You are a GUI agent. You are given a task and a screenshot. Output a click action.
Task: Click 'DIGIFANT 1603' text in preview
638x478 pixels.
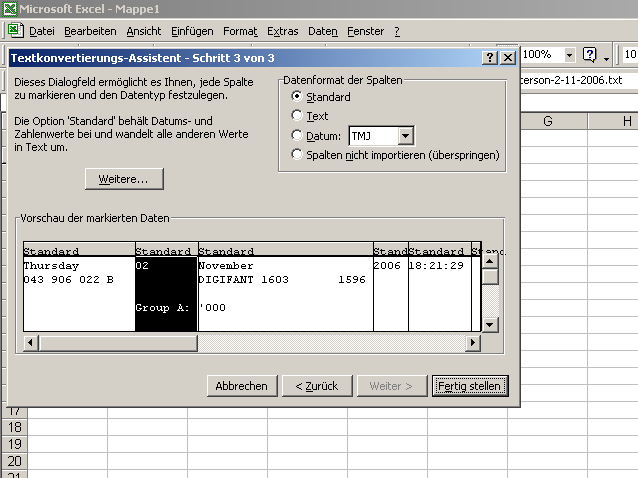(x=243, y=279)
